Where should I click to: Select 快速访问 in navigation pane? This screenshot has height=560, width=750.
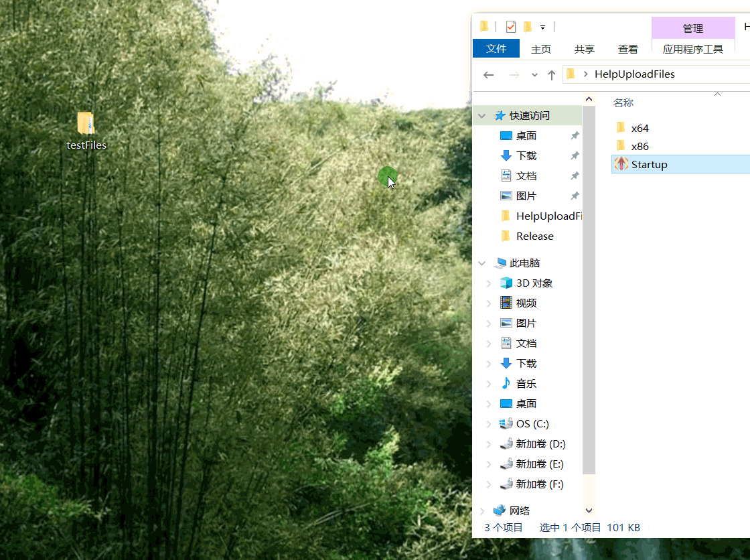click(x=529, y=115)
